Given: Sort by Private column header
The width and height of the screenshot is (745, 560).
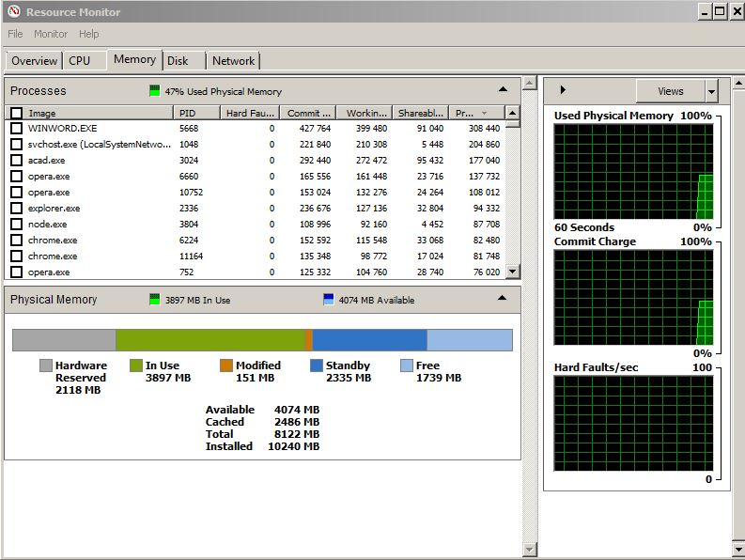Looking at the screenshot, I should click(476, 113).
